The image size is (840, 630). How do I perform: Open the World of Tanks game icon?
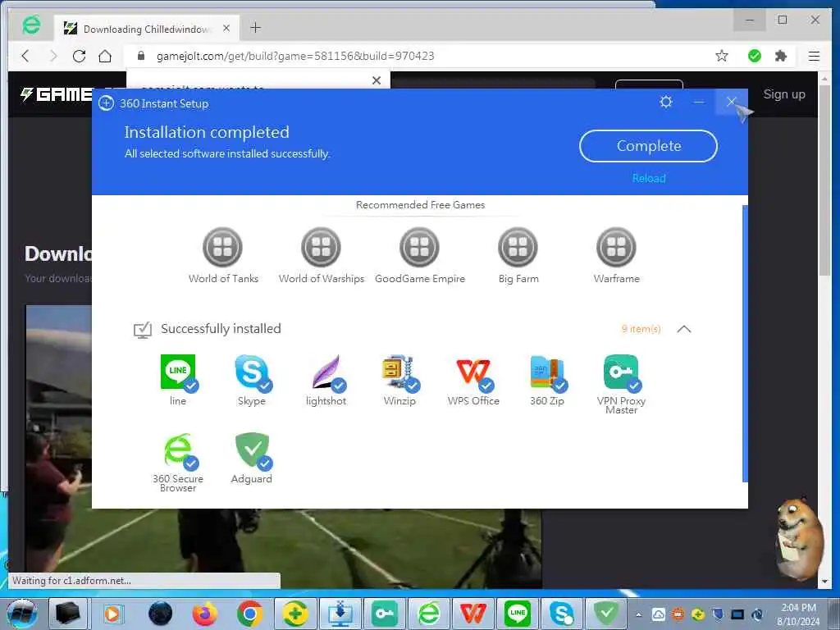[222, 247]
